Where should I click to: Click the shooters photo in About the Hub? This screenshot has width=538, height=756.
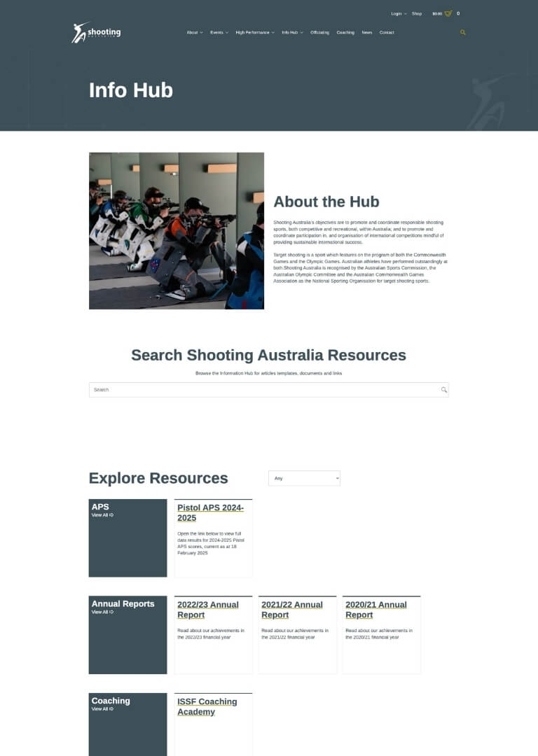[177, 231]
